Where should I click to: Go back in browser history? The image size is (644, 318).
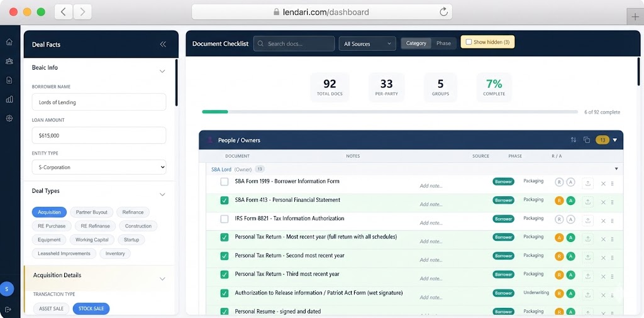64,12
